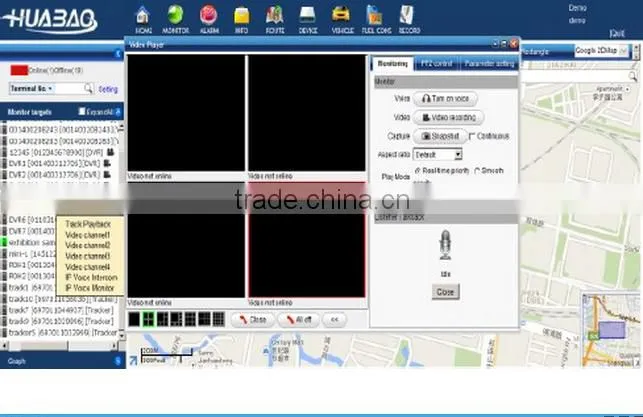Open the ROUTE map icon
643x417 pixels.
point(275,20)
